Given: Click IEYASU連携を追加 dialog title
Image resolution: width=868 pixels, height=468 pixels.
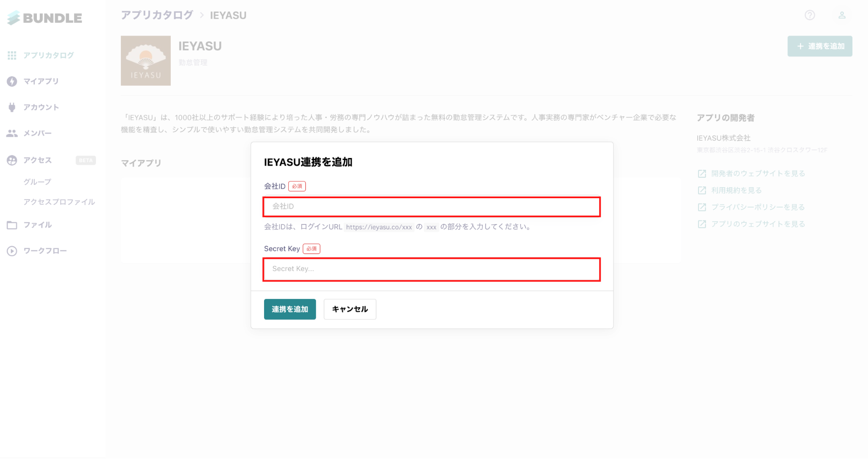Looking at the screenshot, I should coord(308,162).
